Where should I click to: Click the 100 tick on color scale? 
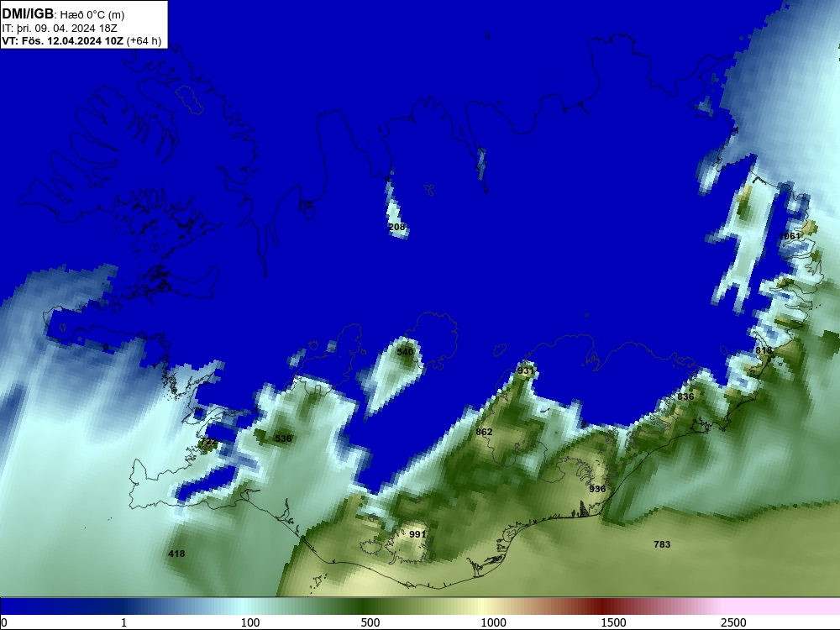click(x=250, y=622)
